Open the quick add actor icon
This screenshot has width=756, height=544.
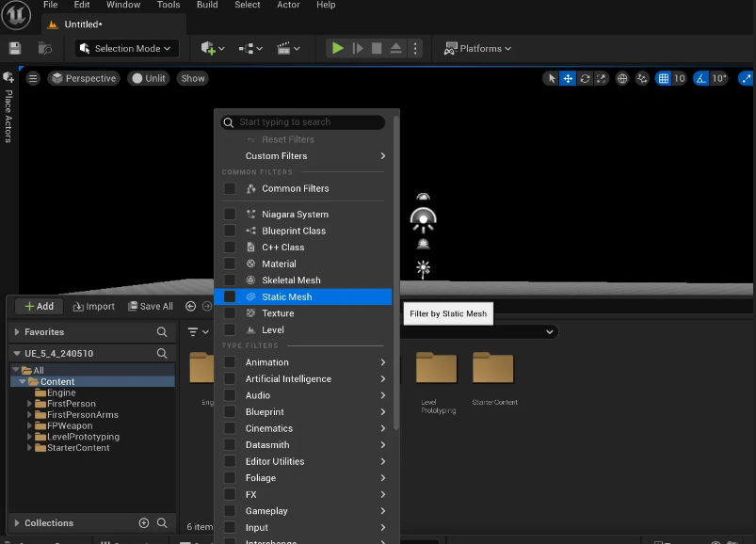[x=213, y=48]
